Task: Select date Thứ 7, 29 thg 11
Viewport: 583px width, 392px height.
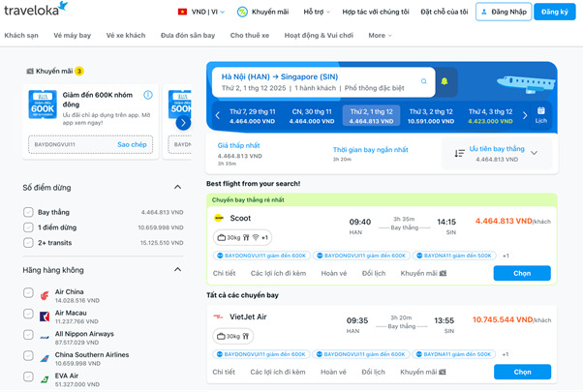Action: pyautogui.click(x=253, y=116)
